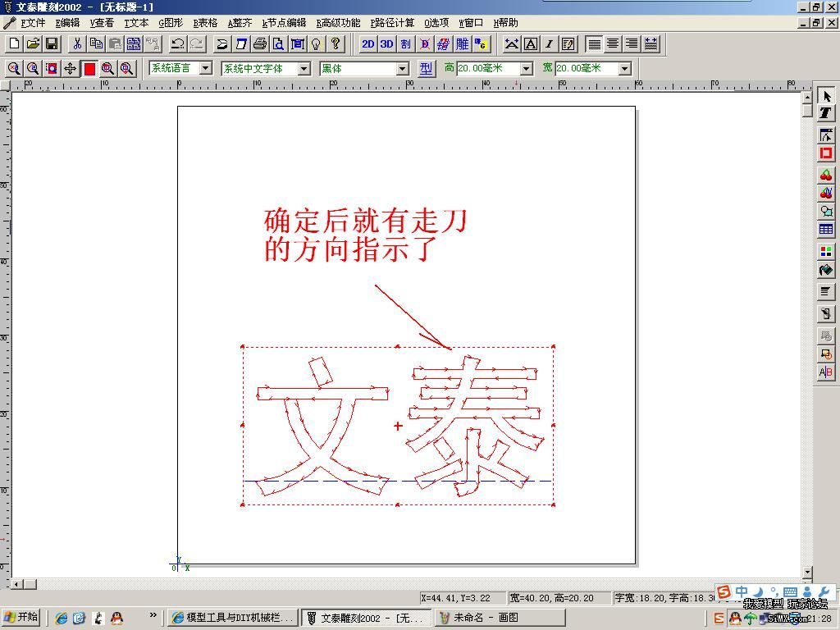Click the boxed A text frame icon

coord(531,44)
